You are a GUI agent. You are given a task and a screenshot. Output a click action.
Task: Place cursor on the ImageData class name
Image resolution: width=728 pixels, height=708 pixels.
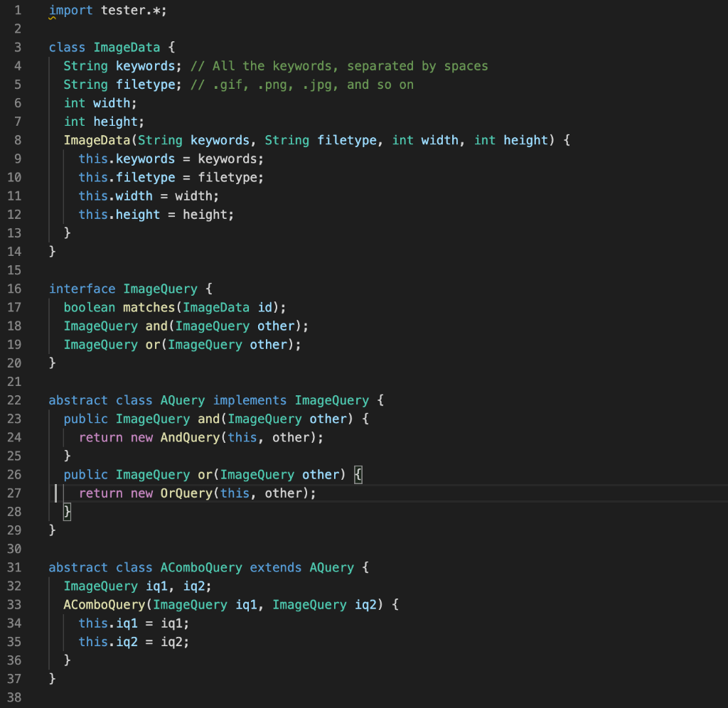pos(127,47)
